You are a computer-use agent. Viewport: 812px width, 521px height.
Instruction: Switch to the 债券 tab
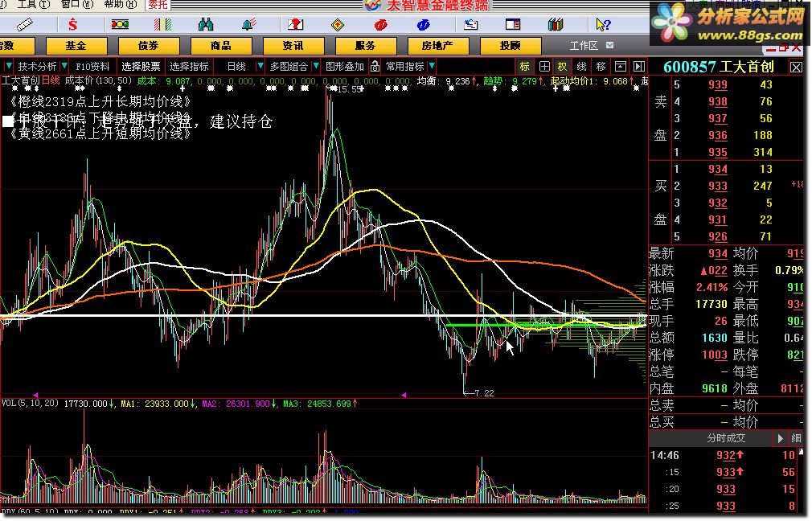tap(149, 46)
